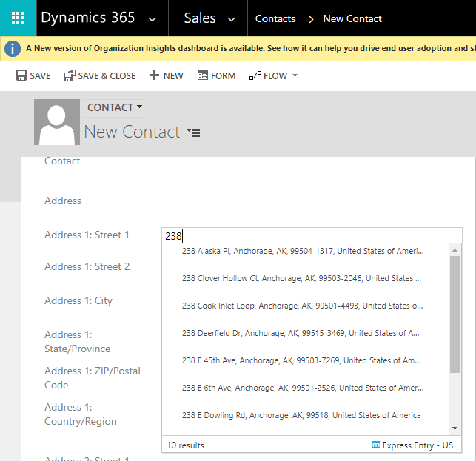Open the CONTACT form selector dropdown
The width and height of the screenshot is (476, 461).
[x=115, y=108]
